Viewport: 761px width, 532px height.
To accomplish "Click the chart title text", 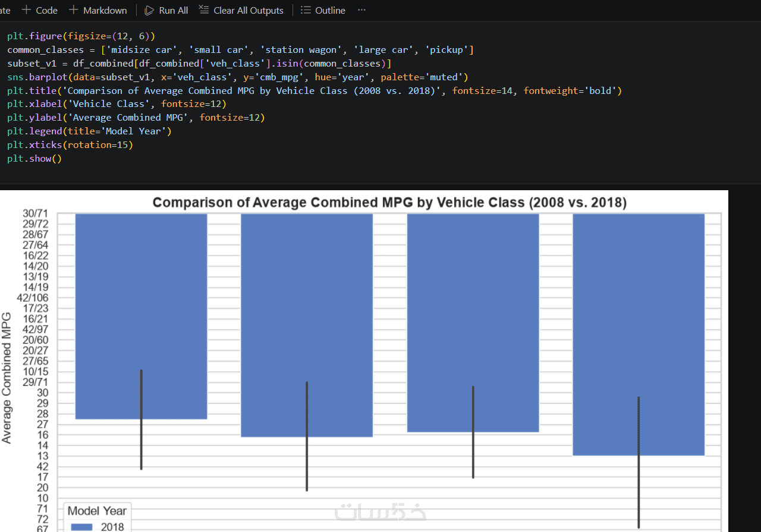I will 389,202.
